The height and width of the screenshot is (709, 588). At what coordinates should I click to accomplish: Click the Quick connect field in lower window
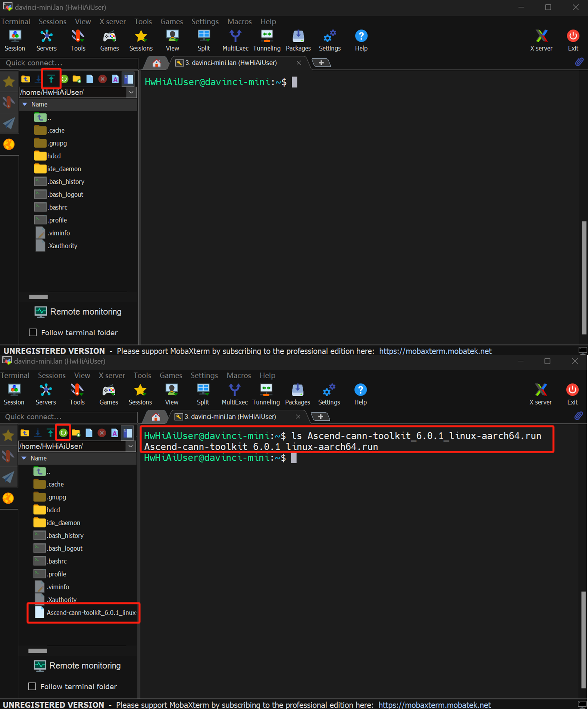click(x=69, y=417)
